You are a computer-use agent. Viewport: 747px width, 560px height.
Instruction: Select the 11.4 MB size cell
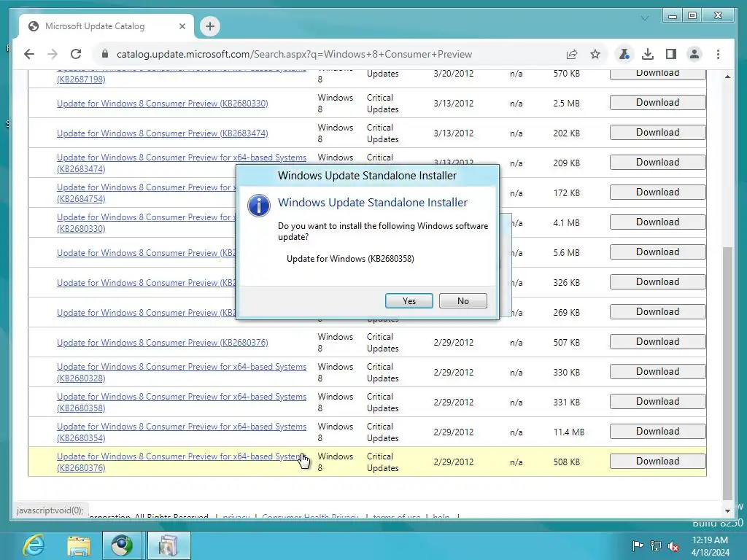click(569, 432)
